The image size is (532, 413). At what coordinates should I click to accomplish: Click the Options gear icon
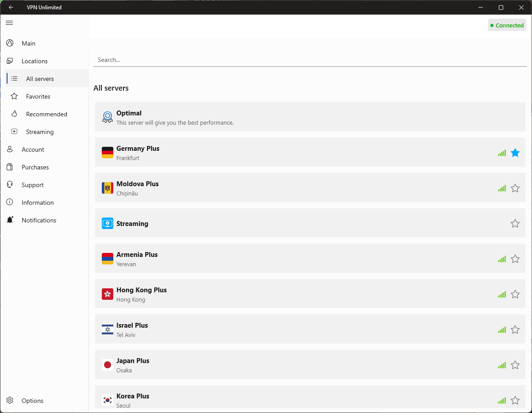pos(10,401)
